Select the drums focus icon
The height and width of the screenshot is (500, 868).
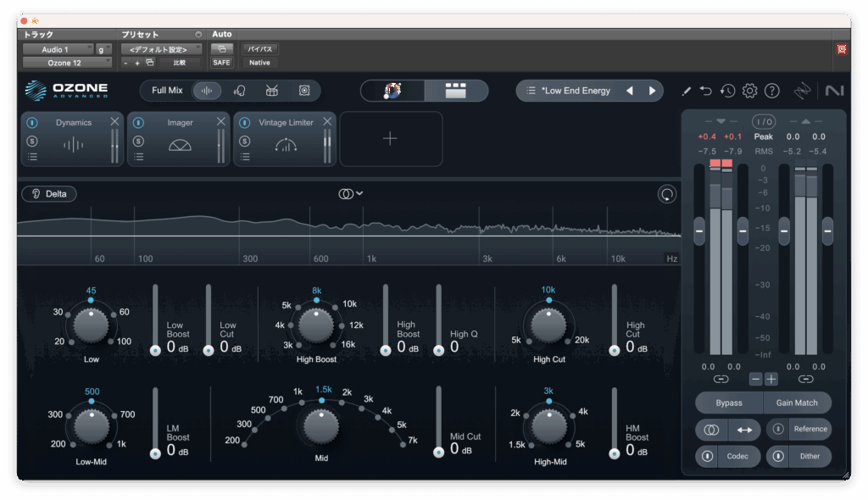coord(272,91)
